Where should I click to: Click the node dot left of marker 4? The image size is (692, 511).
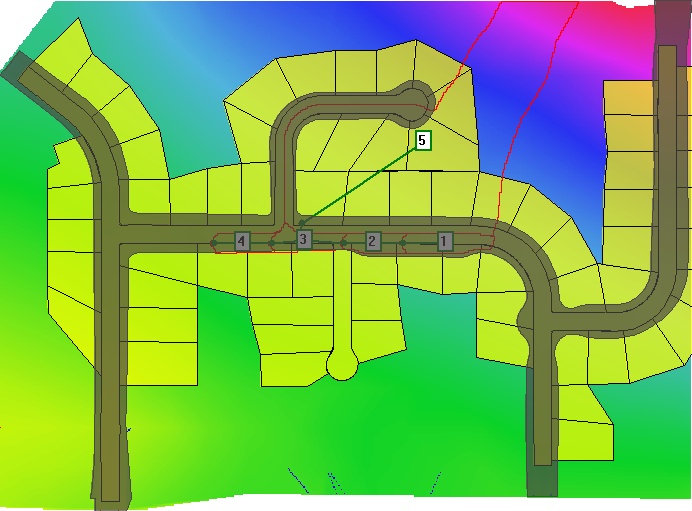213,241
